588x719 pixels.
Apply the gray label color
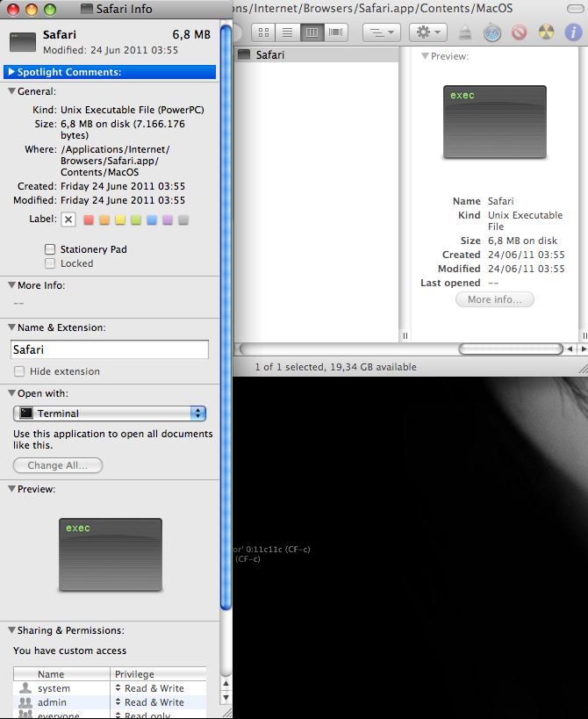[x=183, y=220]
